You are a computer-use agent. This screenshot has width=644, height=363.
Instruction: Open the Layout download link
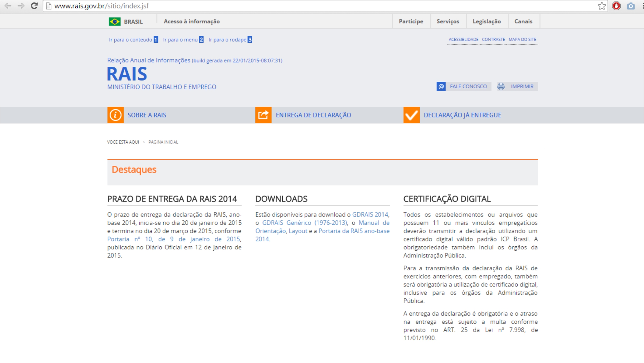pyautogui.click(x=298, y=231)
